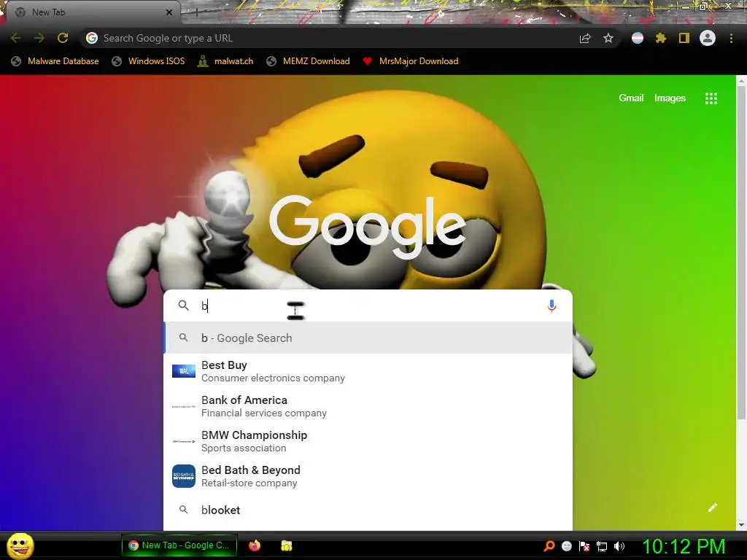
Task: Open the MrsMajor Download bookmark
Action: tap(410, 61)
